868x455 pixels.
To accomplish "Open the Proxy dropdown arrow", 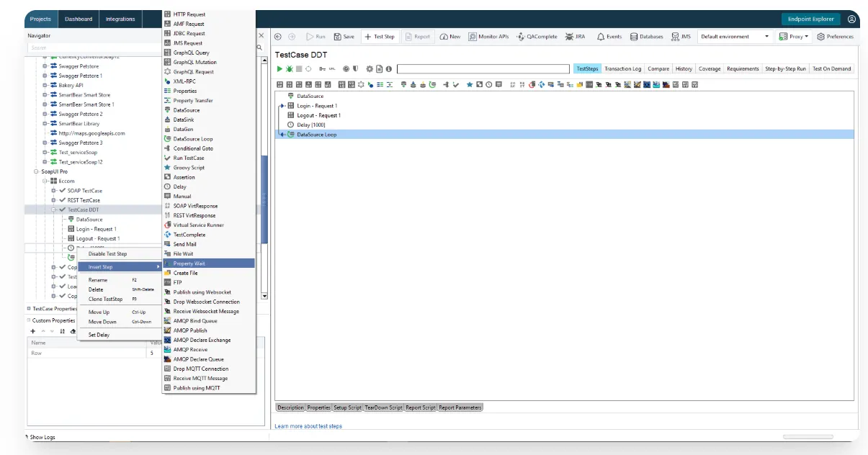I will (x=807, y=36).
